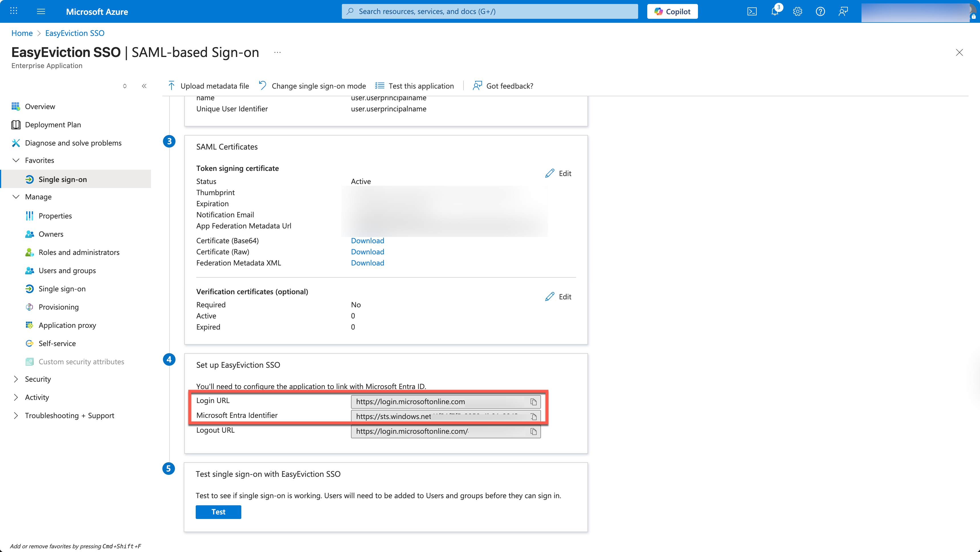Open the Cloud Shell icon

tap(752, 11)
